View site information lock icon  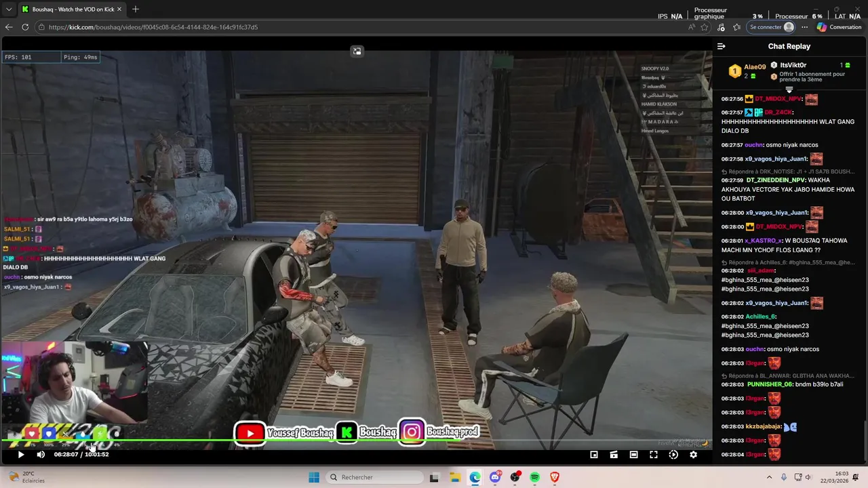coord(41,27)
